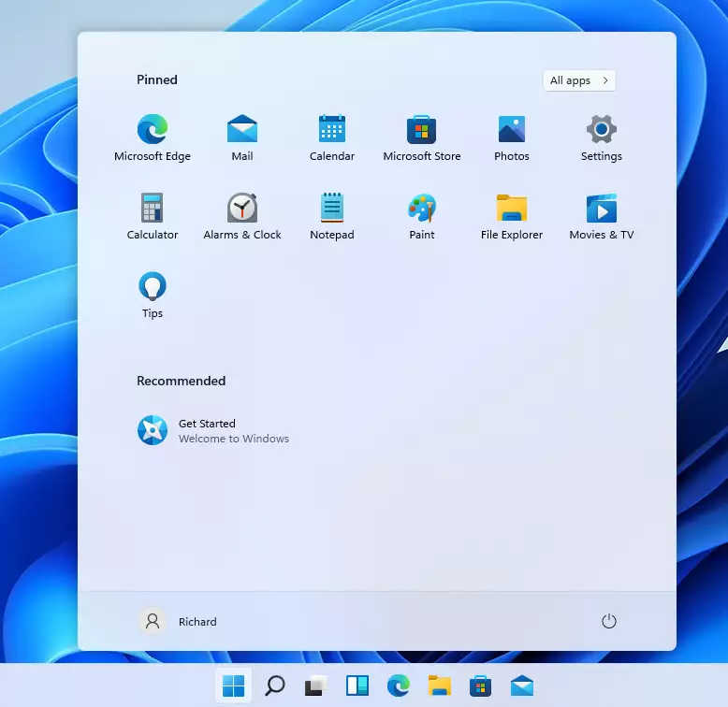
Task: Click the Get Started recommended title
Action: (x=207, y=424)
